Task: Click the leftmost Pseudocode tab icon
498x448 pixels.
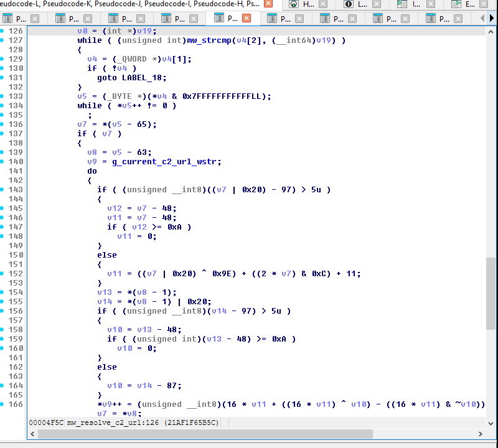Action: pos(7,18)
